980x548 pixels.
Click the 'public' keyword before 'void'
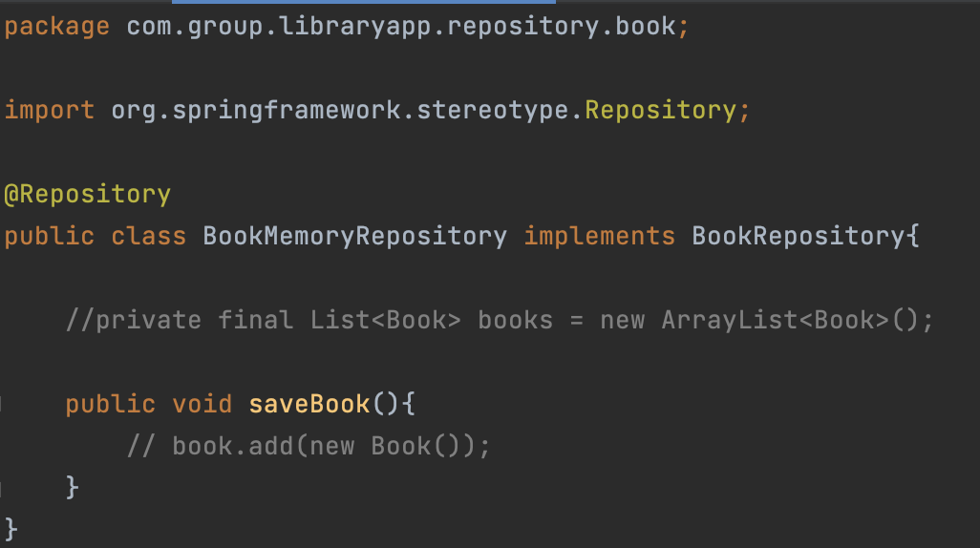(111, 405)
